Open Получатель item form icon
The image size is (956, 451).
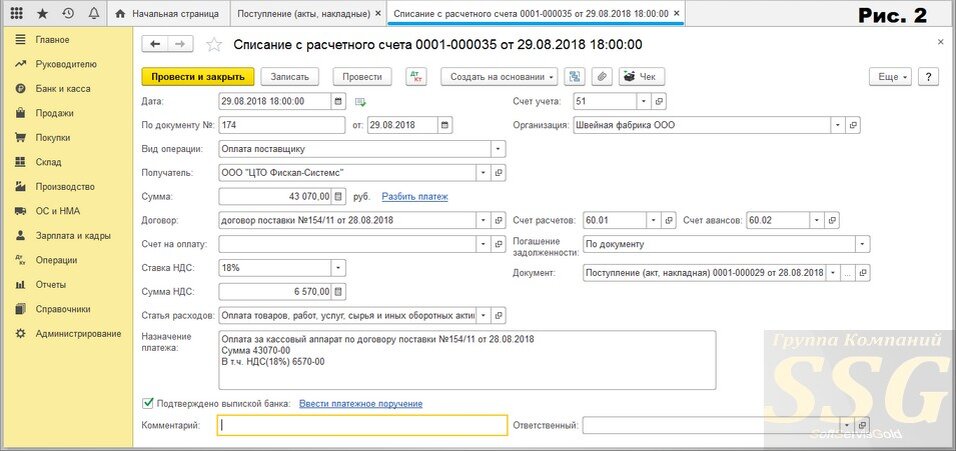tap(499, 173)
